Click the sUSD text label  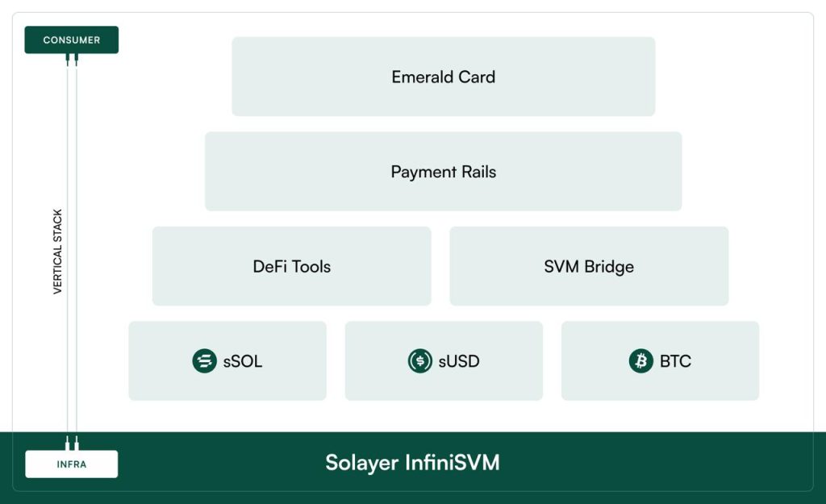459,361
